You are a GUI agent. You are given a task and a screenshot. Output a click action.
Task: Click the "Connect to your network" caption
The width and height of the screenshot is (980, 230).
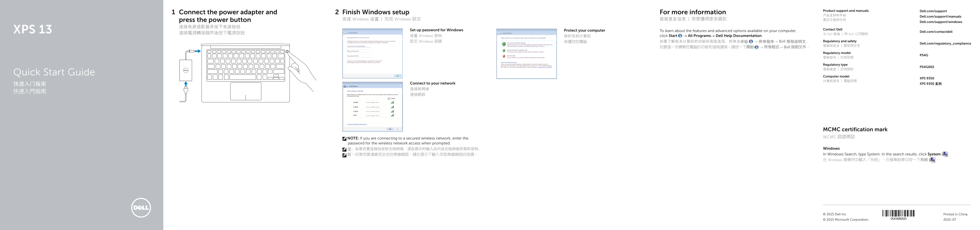point(433,83)
